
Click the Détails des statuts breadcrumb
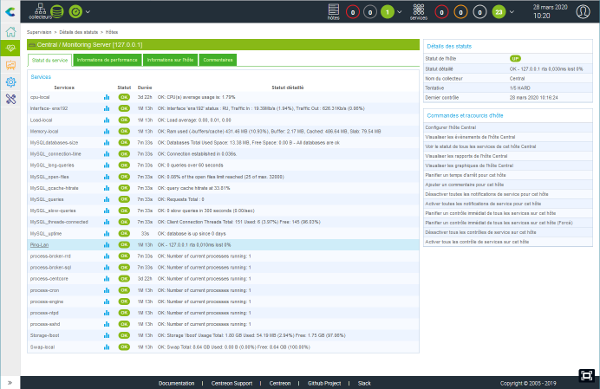(78, 32)
